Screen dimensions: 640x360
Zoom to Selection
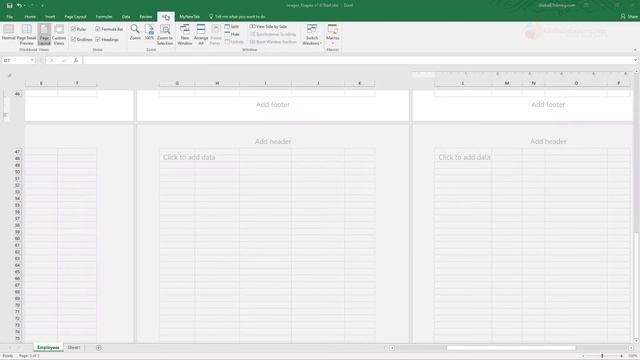165,34
